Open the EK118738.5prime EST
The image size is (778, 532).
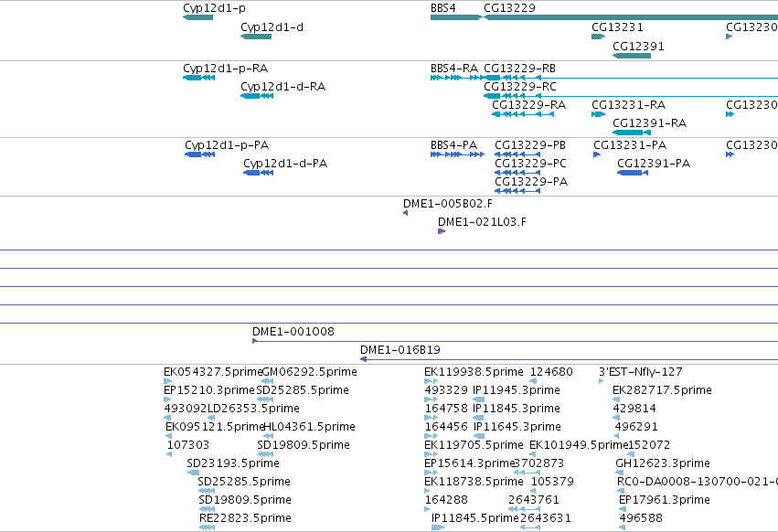[428, 491]
